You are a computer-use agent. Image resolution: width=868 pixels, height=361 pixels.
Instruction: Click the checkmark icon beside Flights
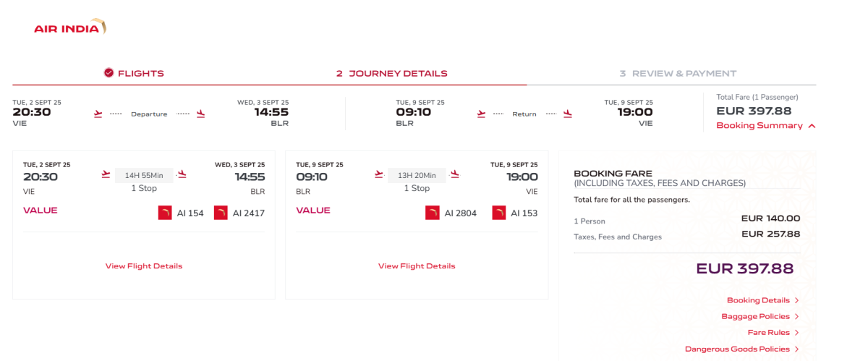(x=109, y=73)
